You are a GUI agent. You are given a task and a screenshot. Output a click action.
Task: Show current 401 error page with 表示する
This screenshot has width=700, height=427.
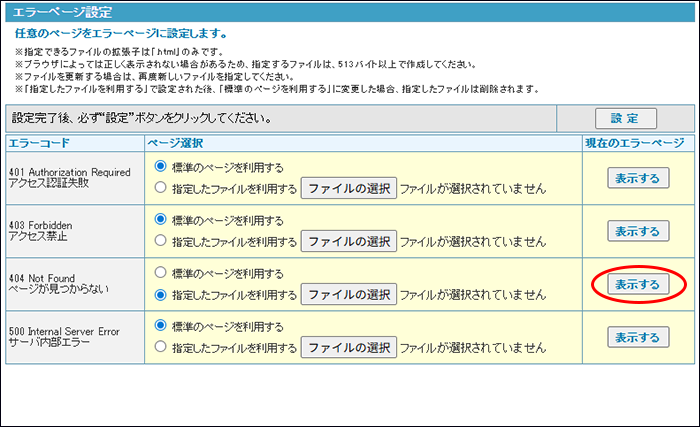[638, 177]
